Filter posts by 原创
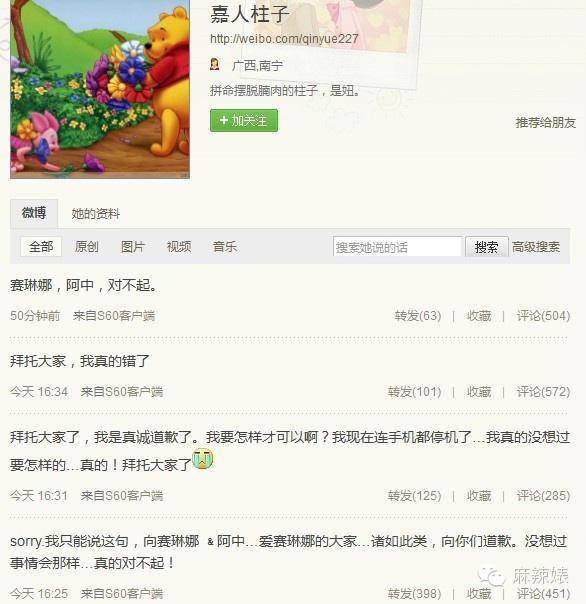This screenshot has height=604, width=586. tap(87, 247)
